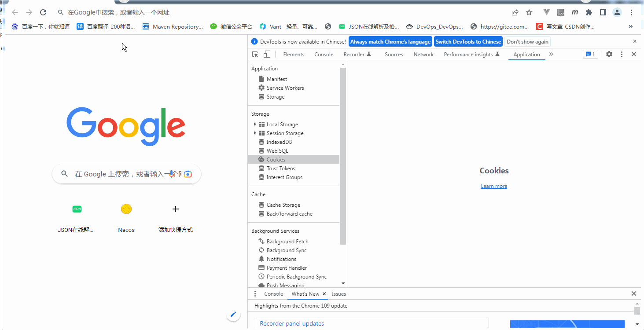Click the sidebar scroll-up arrow
This screenshot has width=644, height=330.
(x=343, y=65)
